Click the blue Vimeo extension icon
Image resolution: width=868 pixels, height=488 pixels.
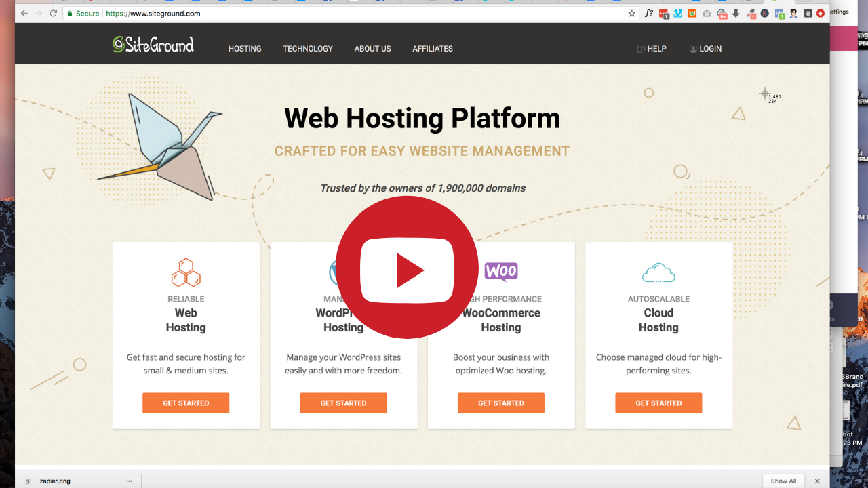[678, 13]
